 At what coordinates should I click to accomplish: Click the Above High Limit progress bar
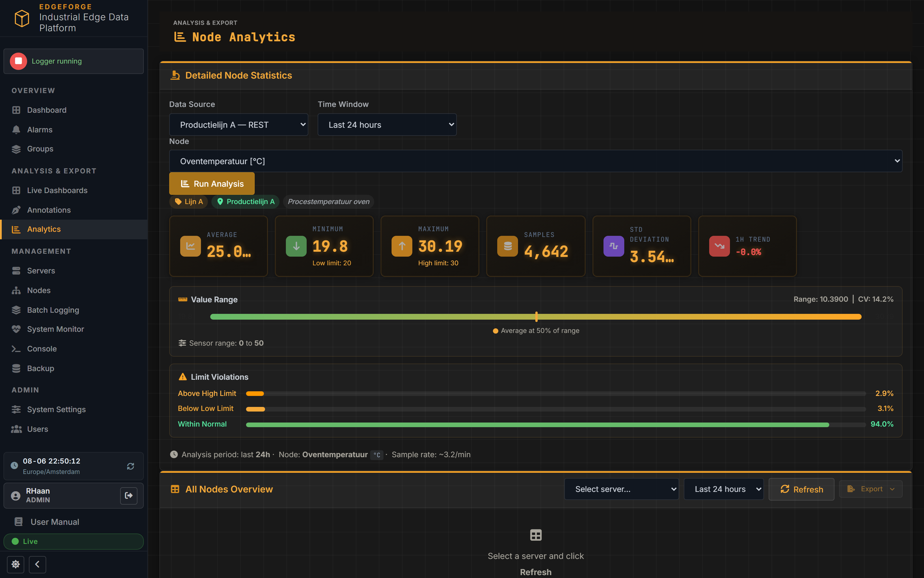point(556,393)
